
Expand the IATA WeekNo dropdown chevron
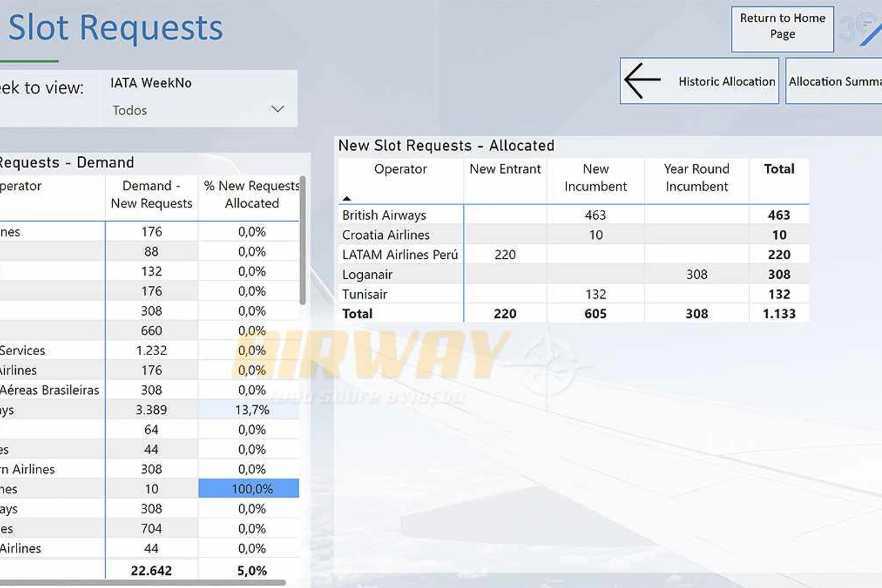[278, 109]
